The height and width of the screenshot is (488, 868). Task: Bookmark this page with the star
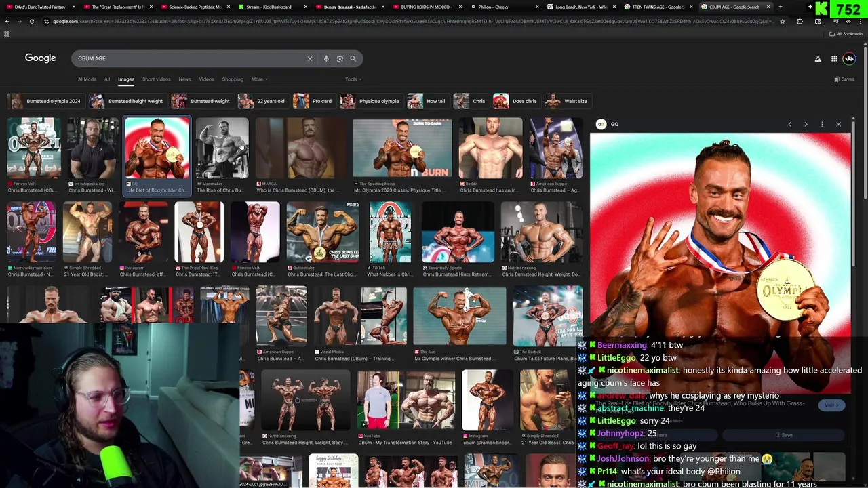[x=782, y=21]
